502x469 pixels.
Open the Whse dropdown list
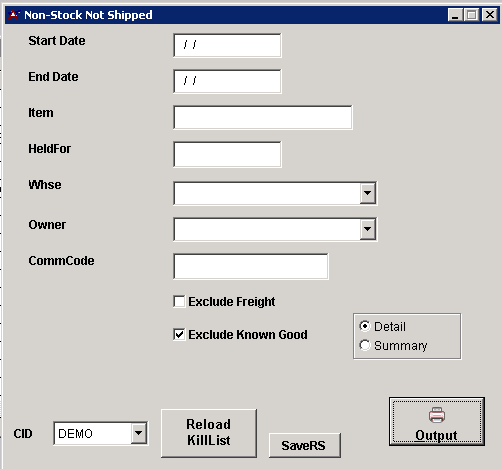(x=368, y=193)
